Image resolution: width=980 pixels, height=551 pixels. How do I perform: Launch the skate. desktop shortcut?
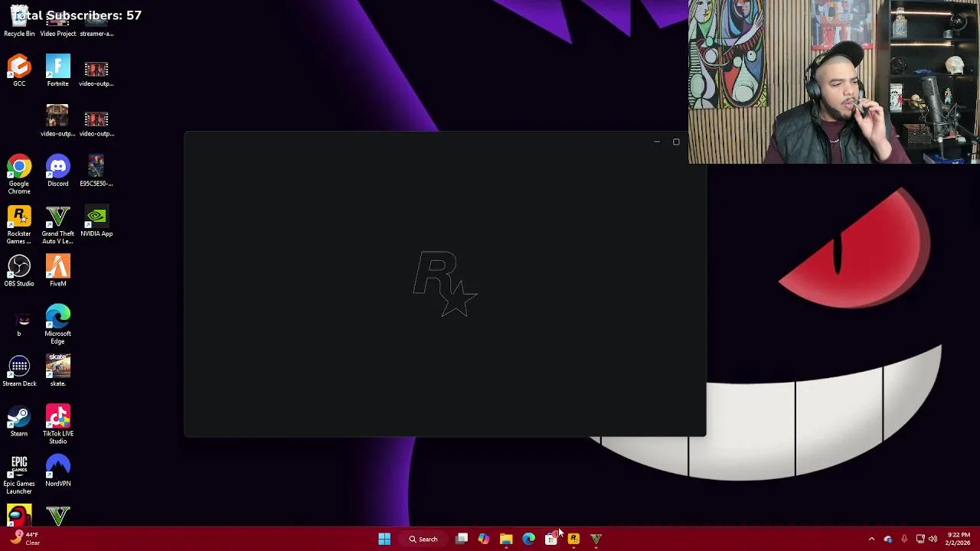click(x=58, y=371)
